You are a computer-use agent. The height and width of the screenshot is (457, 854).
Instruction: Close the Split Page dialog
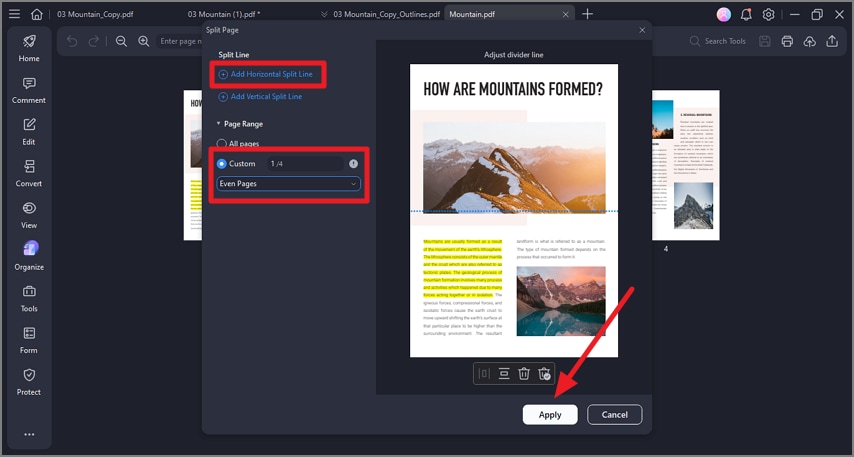(642, 30)
